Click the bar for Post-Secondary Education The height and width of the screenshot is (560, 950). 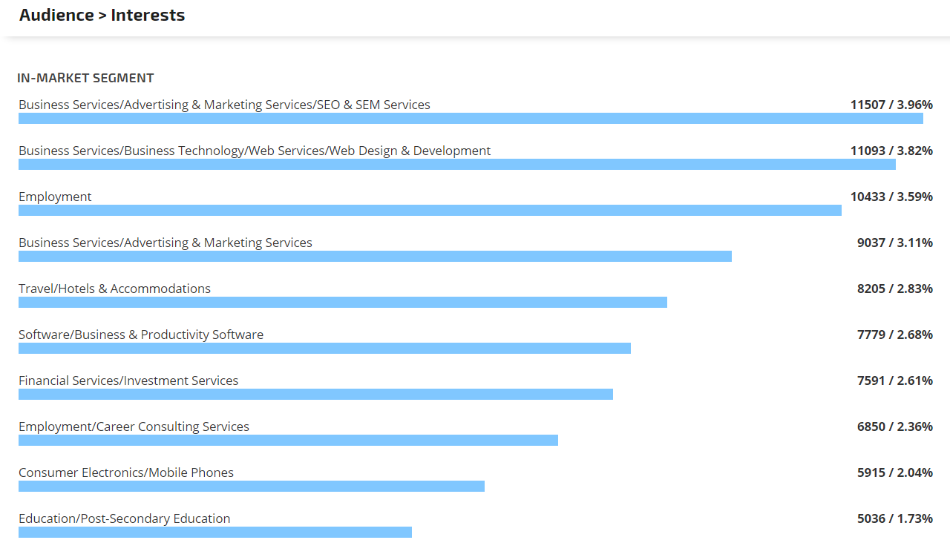pos(215,533)
